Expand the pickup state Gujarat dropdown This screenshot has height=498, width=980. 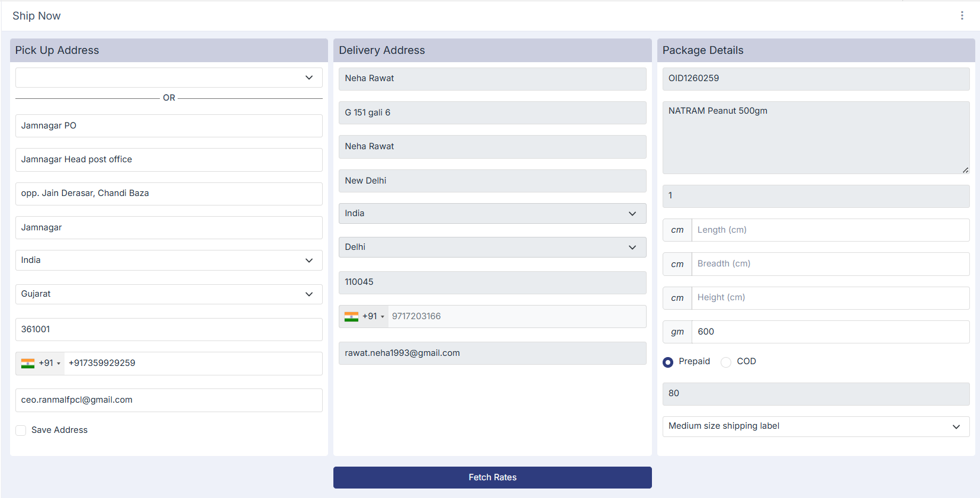coord(169,294)
